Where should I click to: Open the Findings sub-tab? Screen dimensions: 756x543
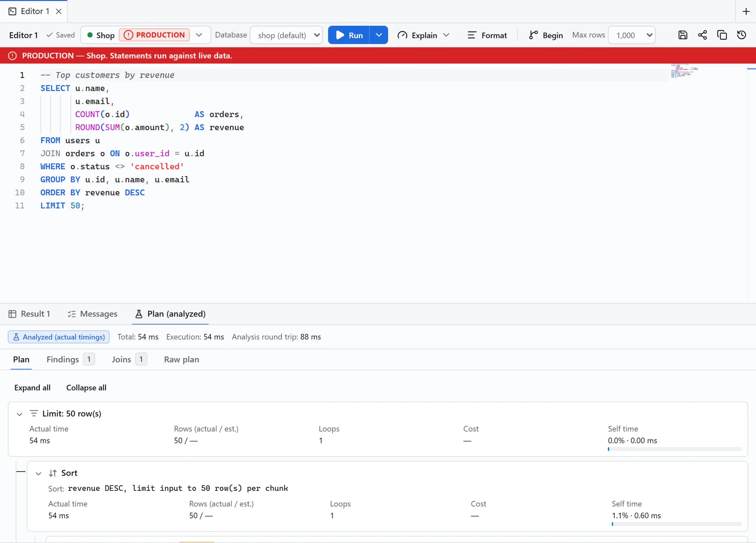pyautogui.click(x=70, y=359)
